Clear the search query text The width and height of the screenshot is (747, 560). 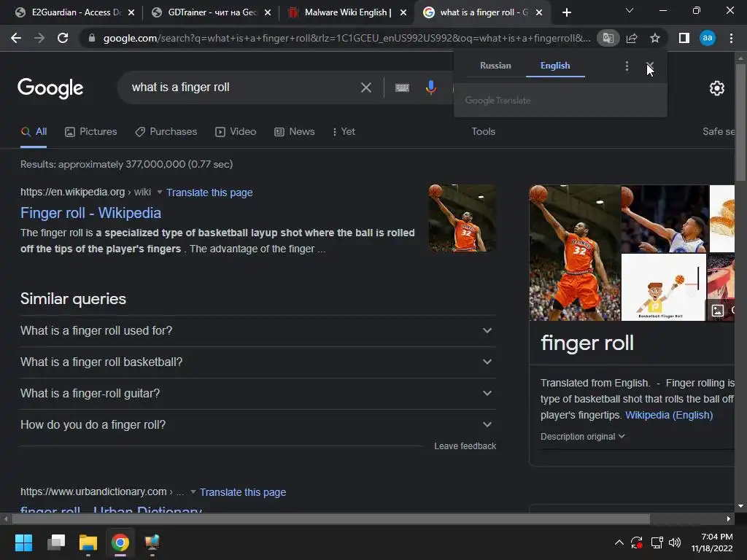pos(366,87)
